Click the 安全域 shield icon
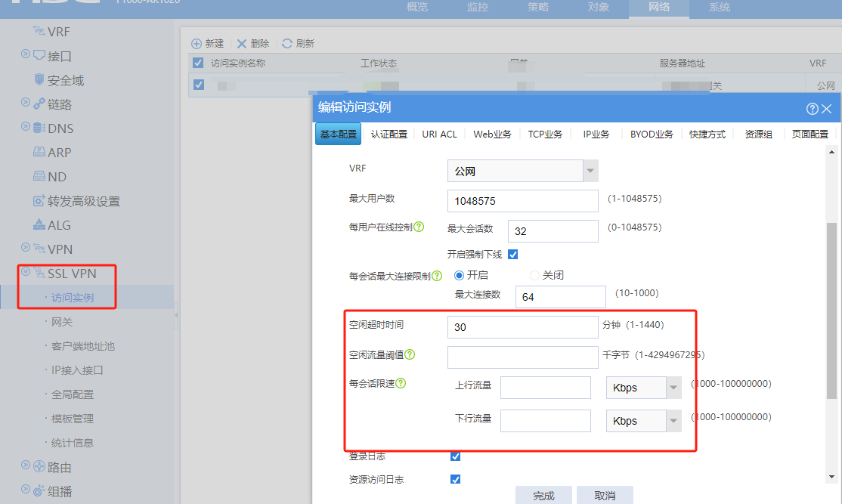This screenshot has height=504, width=842. (39, 79)
